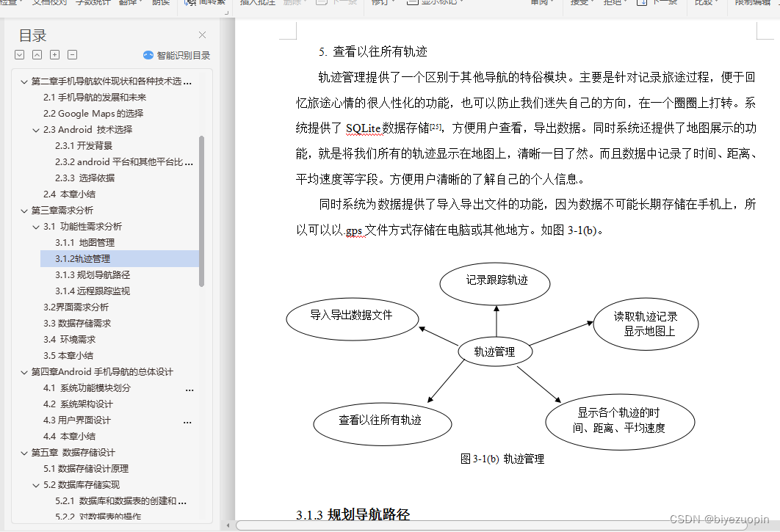Open heading 2.3.1 开发背景
Image resolution: width=780 pixels, height=532 pixels.
[x=84, y=146]
